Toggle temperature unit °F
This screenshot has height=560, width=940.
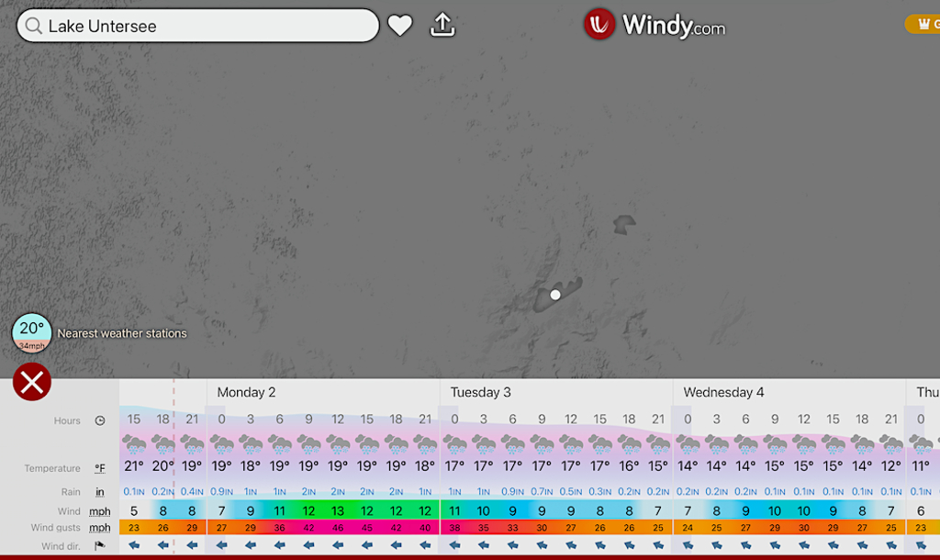click(x=99, y=468)
